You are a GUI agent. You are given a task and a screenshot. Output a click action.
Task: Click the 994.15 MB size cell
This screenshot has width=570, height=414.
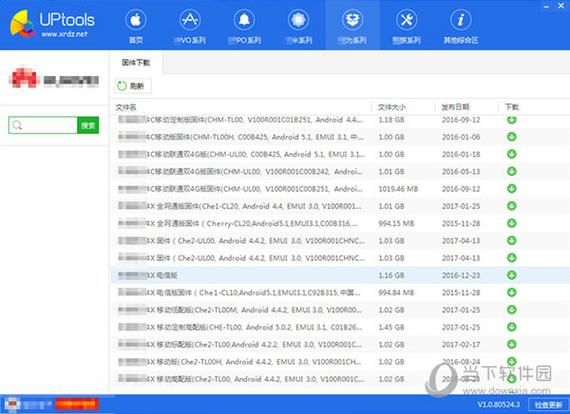(396, 223)
